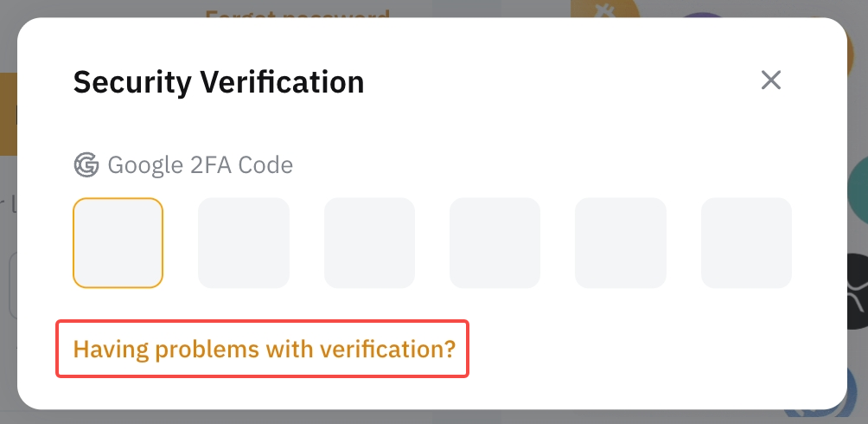This screenshot has width=868, height=424.
Task: Click the first 2FA code digit box
Action: coord(118,243)
